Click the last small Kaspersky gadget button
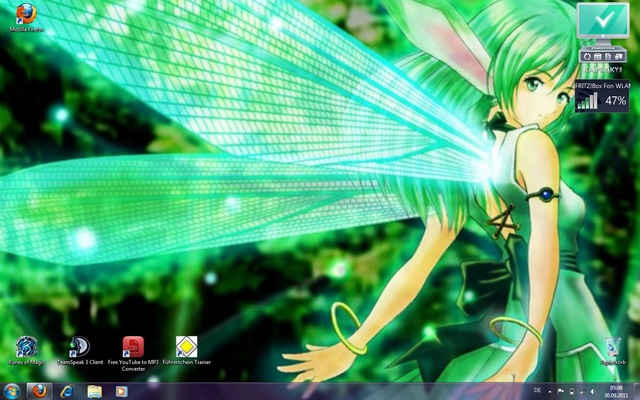The image size is (640, 400). click(620, 57)
